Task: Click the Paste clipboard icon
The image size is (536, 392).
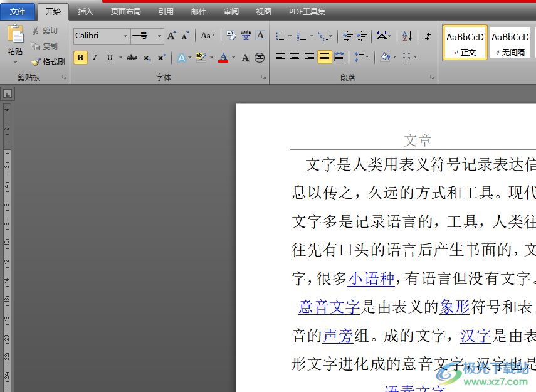Action: pyautogui.click(x=15, y=34)
